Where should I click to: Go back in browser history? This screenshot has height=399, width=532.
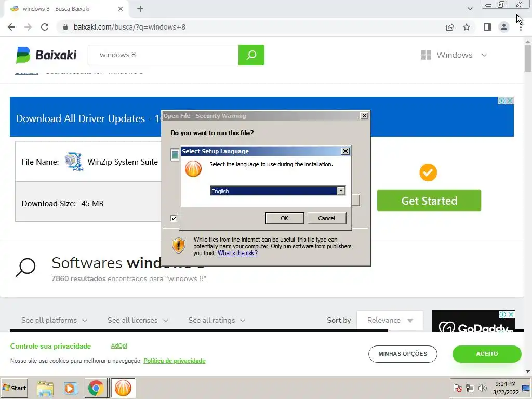click(11, 27)
